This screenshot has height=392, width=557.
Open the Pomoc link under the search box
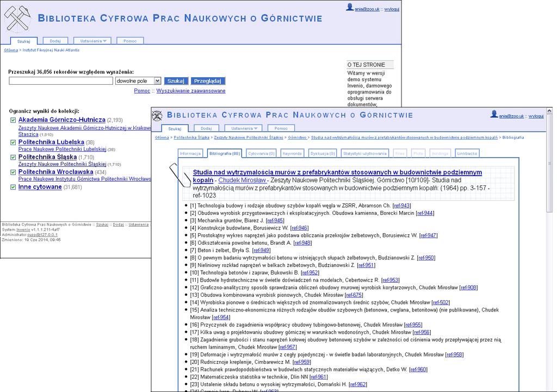pos(142,91)
